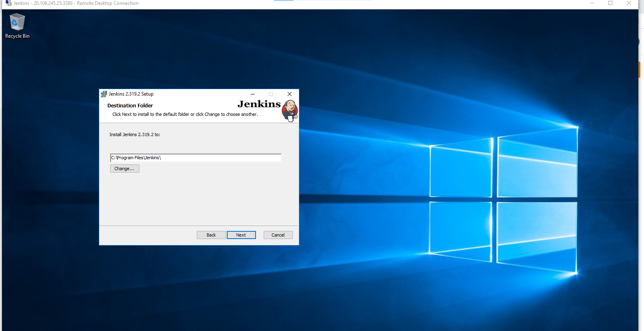Maximize the Remote Desktop Connection window
The width and height of the screenshot is (644, 331).
610,3
